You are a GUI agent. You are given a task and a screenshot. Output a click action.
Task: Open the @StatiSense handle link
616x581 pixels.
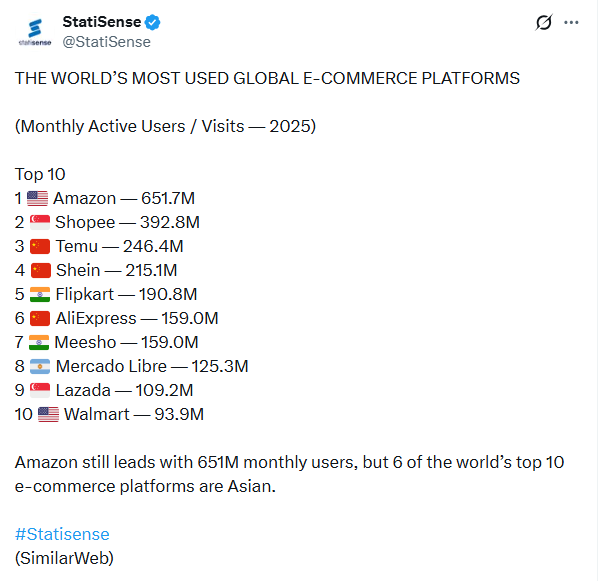click(106, 42)
